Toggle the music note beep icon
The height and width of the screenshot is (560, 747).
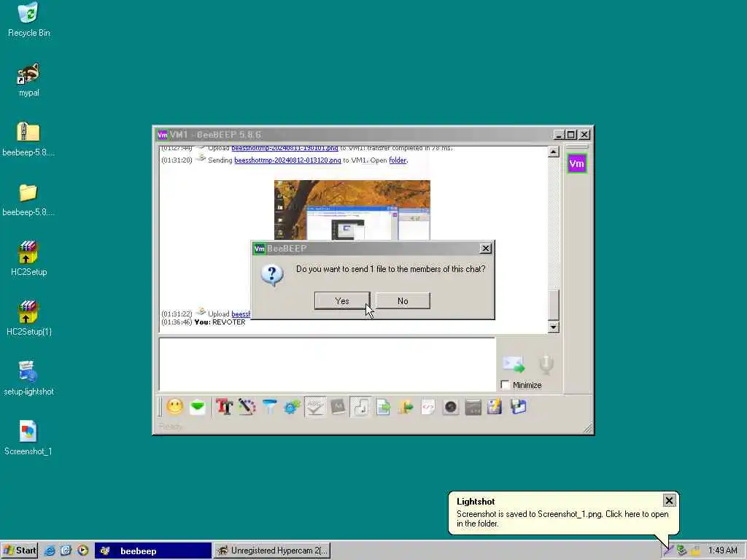(x=360, y=407)
